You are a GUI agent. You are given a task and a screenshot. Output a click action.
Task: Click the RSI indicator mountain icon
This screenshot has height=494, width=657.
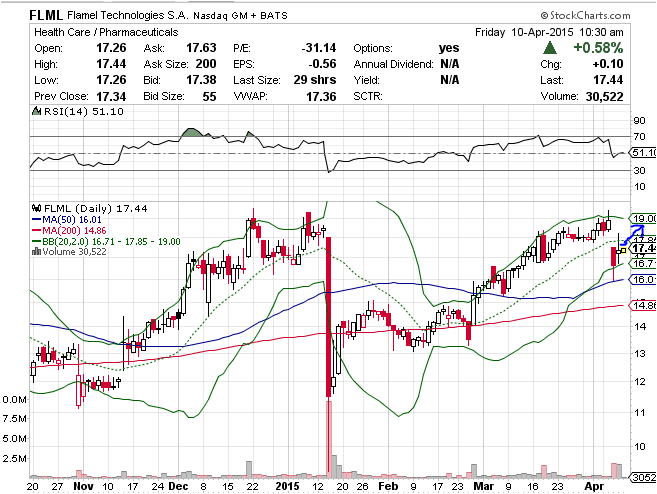coord(36,111)
